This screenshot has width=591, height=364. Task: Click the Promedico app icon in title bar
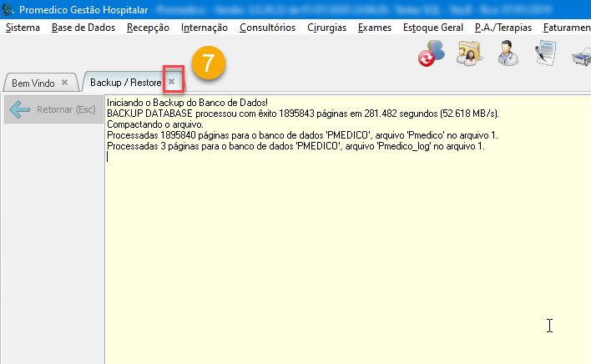coord(8,9)
